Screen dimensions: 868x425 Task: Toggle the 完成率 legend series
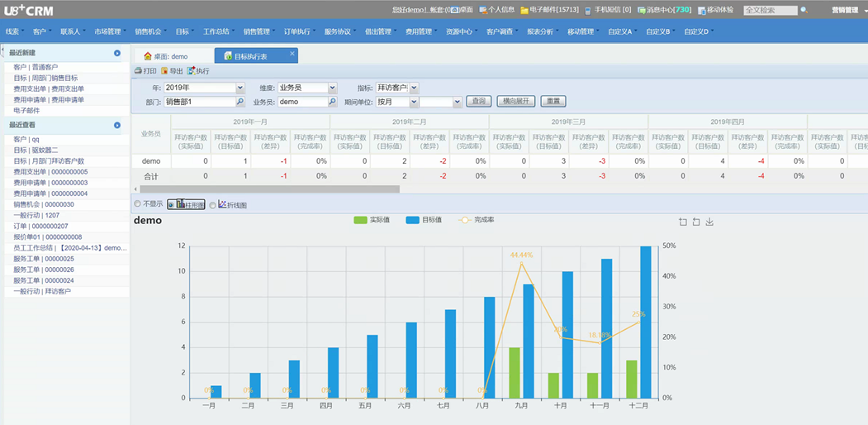coord(476,220)
